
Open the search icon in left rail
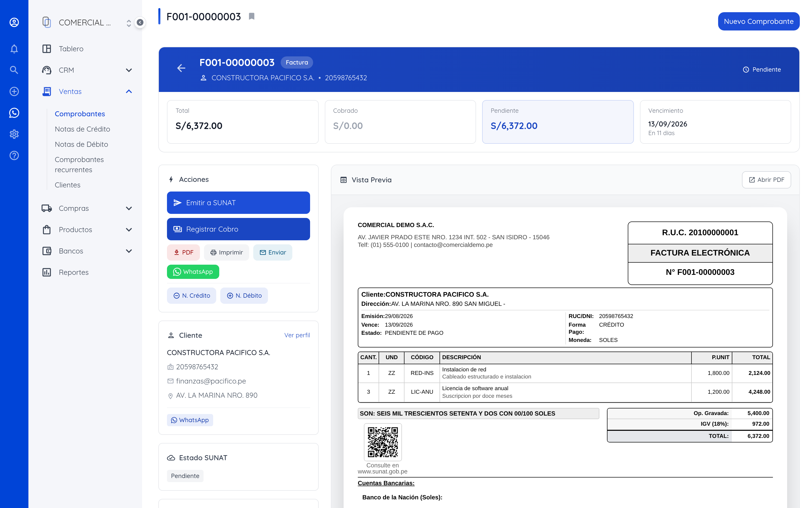coord(14,70)
